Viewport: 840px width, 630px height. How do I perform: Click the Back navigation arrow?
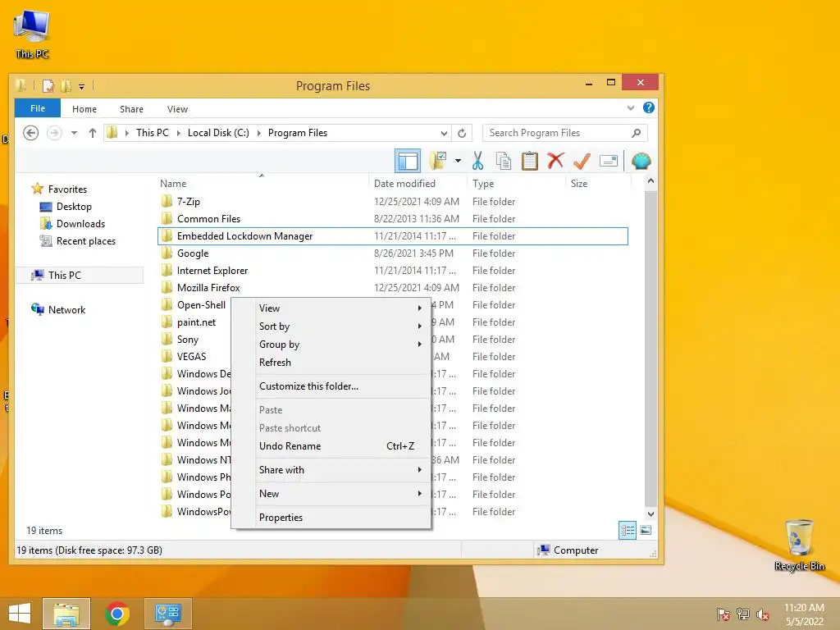tap(31, 133)
